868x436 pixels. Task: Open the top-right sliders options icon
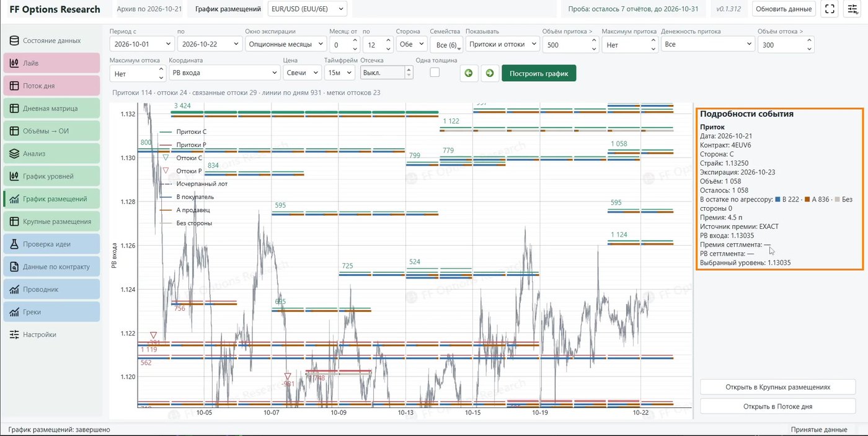(852, 9)
